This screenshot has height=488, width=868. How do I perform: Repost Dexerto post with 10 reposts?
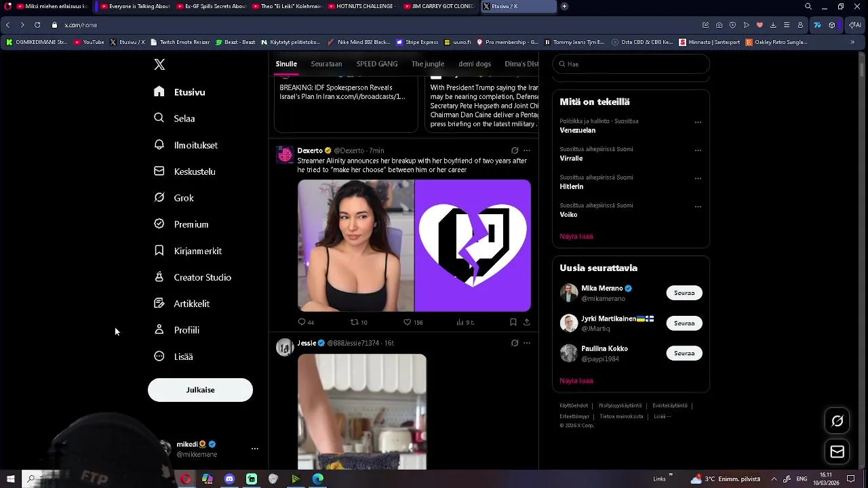tap(359, 323)
